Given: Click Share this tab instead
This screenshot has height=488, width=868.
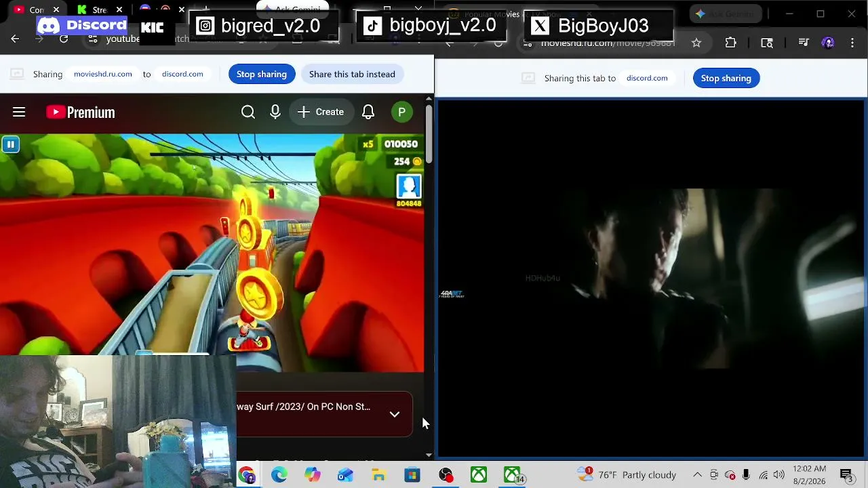Looking at the screenshot, I should (352, 74).
